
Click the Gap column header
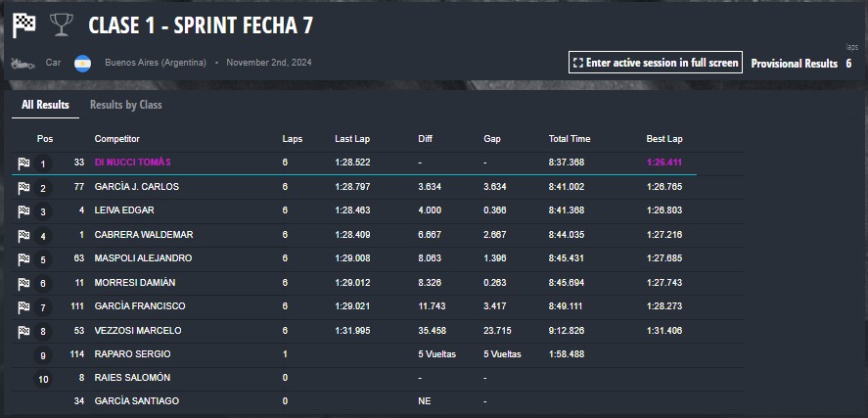click(x=491, y=139)
